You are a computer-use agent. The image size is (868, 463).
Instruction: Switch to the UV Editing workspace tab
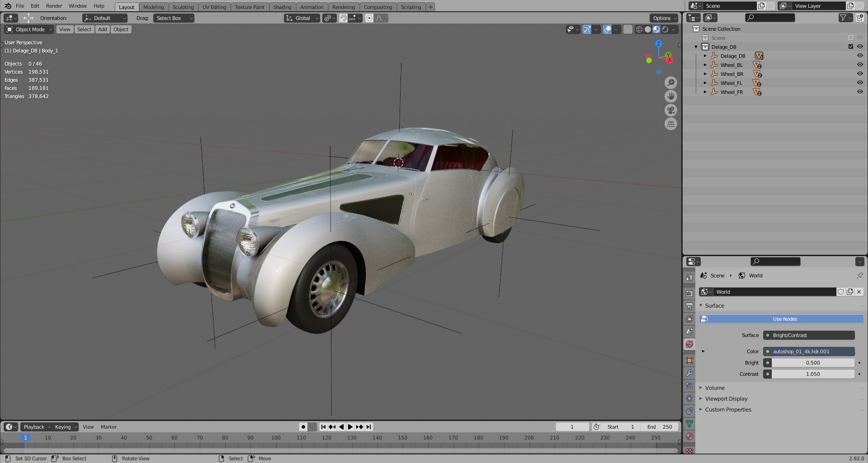click(214, 7)
